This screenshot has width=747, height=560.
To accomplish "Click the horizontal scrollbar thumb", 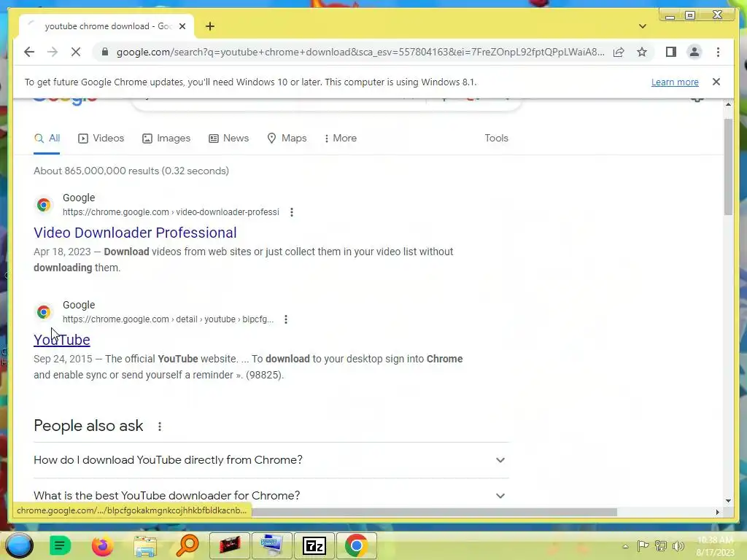I will tap(433, 512).
